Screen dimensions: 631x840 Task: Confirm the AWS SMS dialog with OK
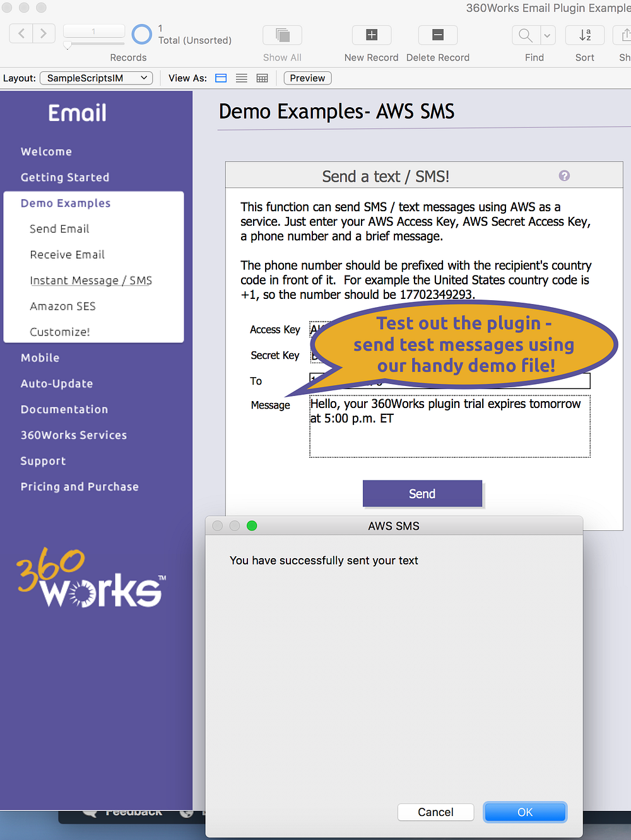pos(524,812)
